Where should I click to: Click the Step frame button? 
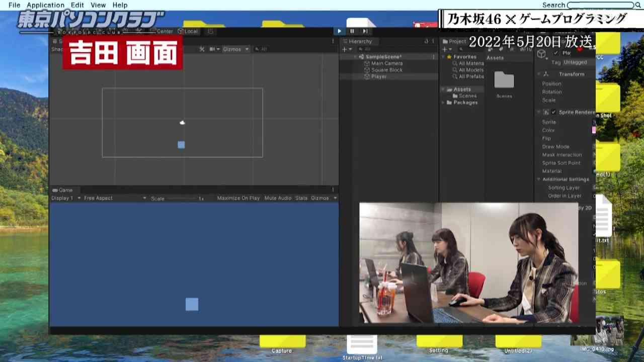tap(365, 31)
